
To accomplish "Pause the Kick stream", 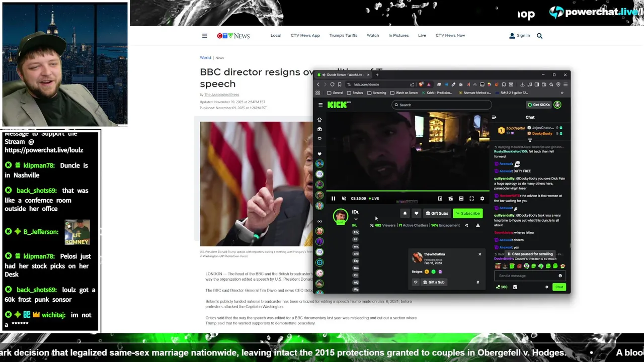I will coord(333,199).
